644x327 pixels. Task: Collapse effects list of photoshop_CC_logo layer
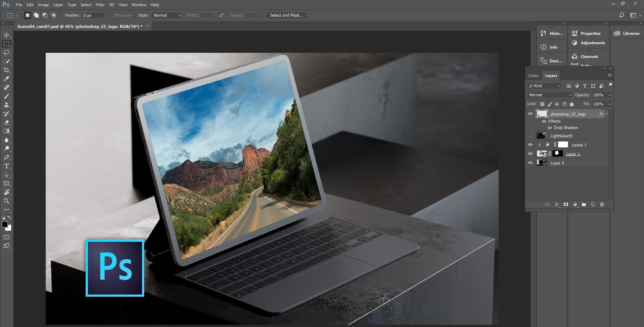607,114
